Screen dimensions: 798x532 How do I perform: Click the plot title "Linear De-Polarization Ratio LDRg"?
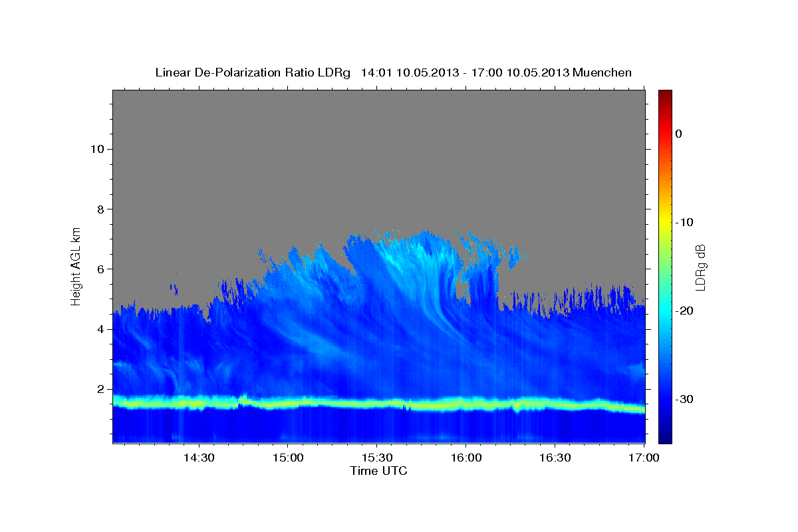coord(252,72)
